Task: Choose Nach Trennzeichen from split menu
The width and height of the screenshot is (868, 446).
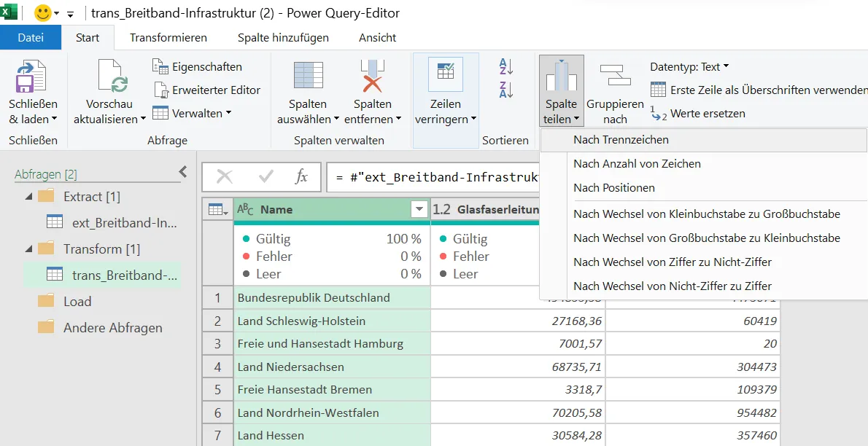Action: 703,140
